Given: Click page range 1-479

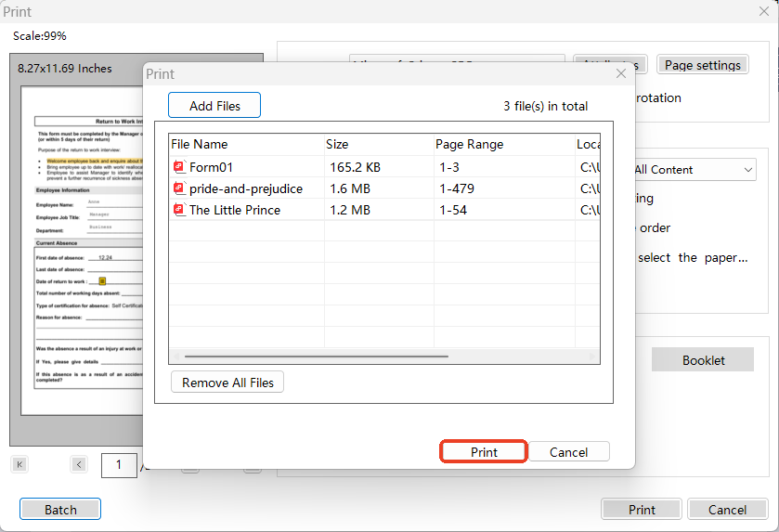Looking at the screenshot, I should (457, 188).
